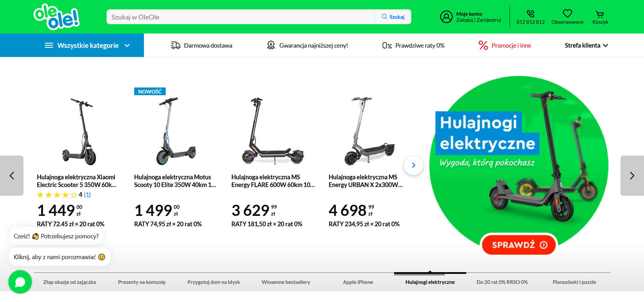Show next products with blue chevron
Image resolution: width=644 pixels, height=302 pixels.
414,165
